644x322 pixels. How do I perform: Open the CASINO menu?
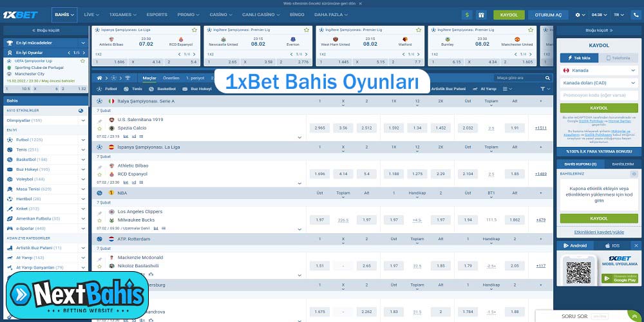(x=220, y=15)
